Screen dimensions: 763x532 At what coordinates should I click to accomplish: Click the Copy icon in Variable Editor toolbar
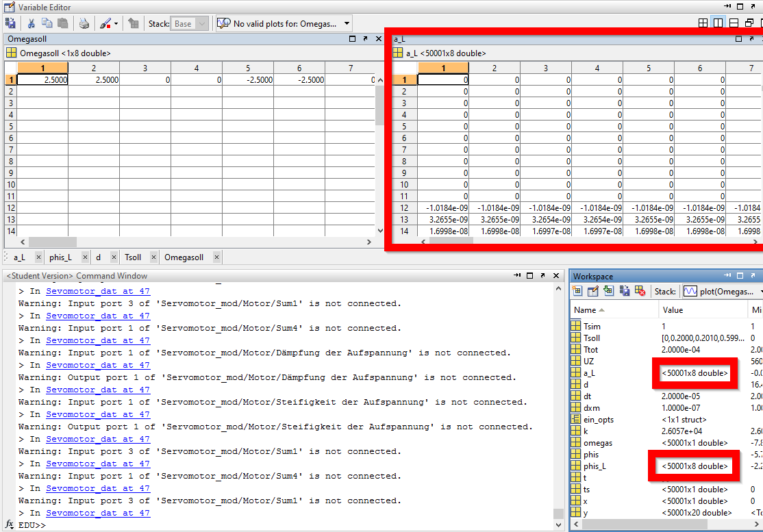click(x=47, y=23)
